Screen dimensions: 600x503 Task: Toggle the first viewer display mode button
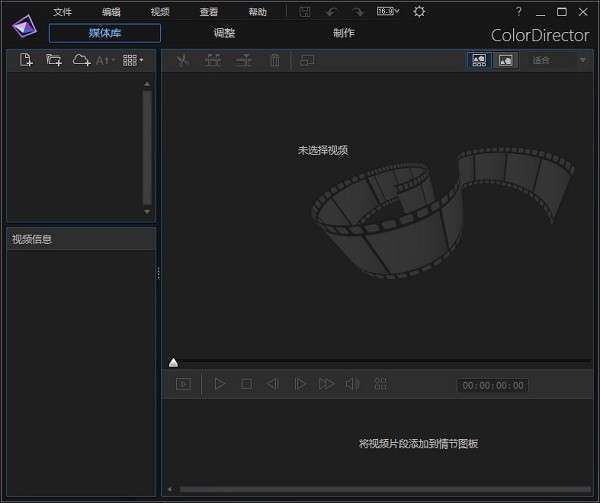[479, 60]
